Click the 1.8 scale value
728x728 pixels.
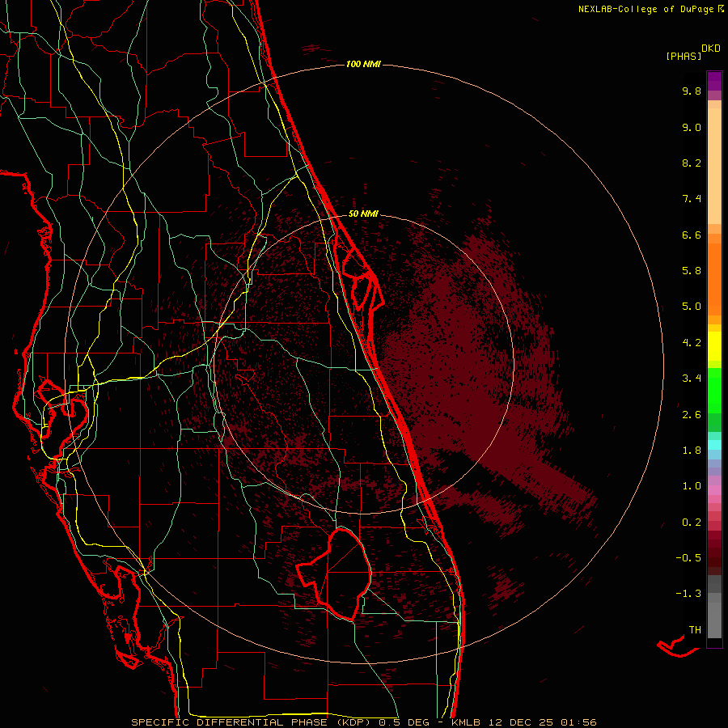[x=692, y=451]
